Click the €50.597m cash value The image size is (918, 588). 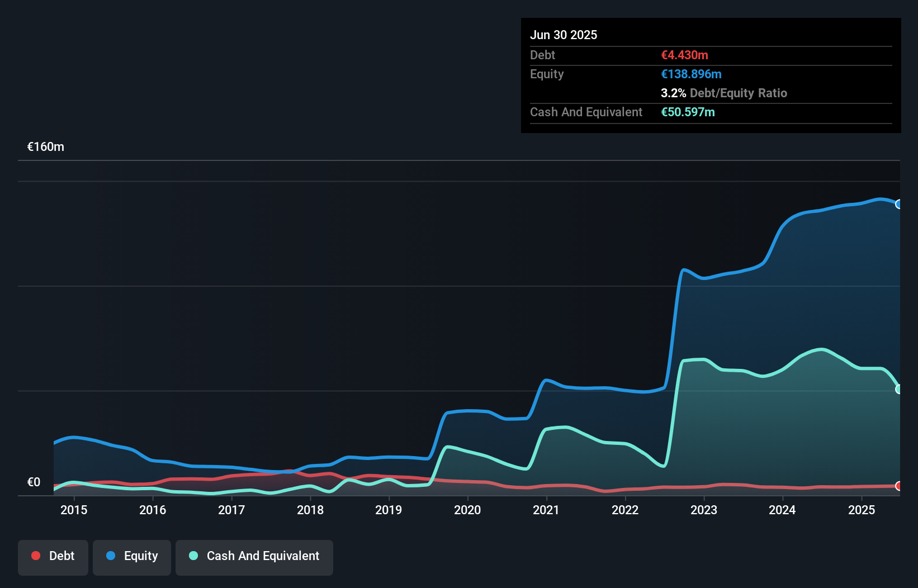tap(688, 112)
